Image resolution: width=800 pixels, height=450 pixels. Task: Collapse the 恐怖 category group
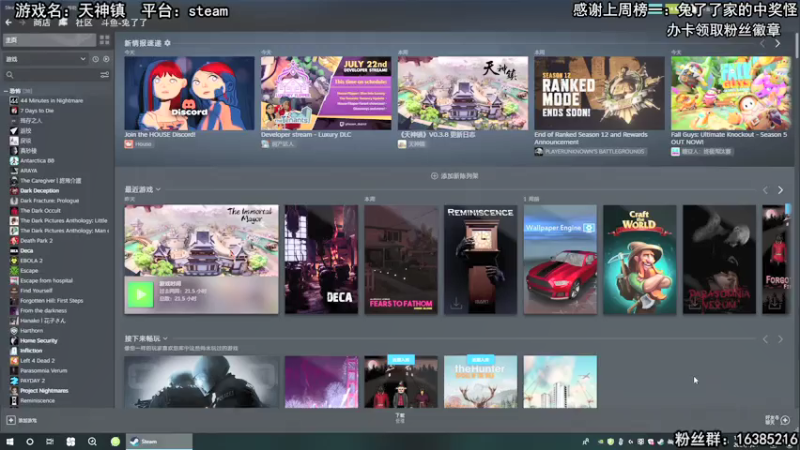6,91
